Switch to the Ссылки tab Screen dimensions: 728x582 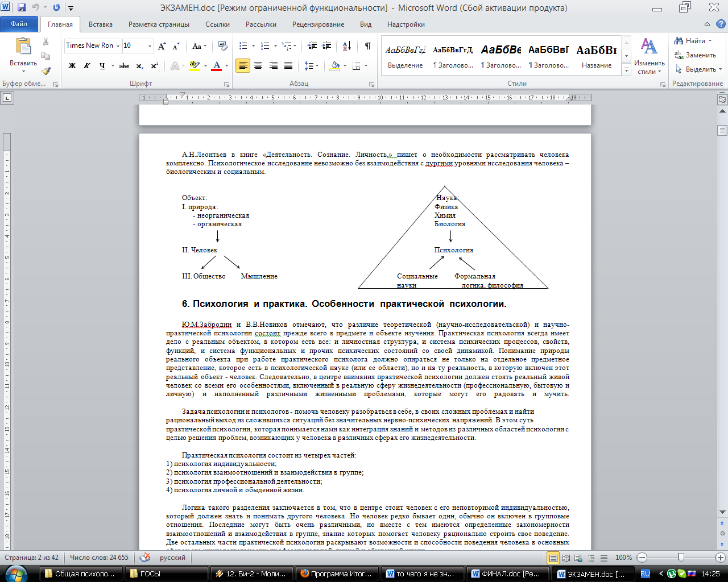tap(218, 24)
